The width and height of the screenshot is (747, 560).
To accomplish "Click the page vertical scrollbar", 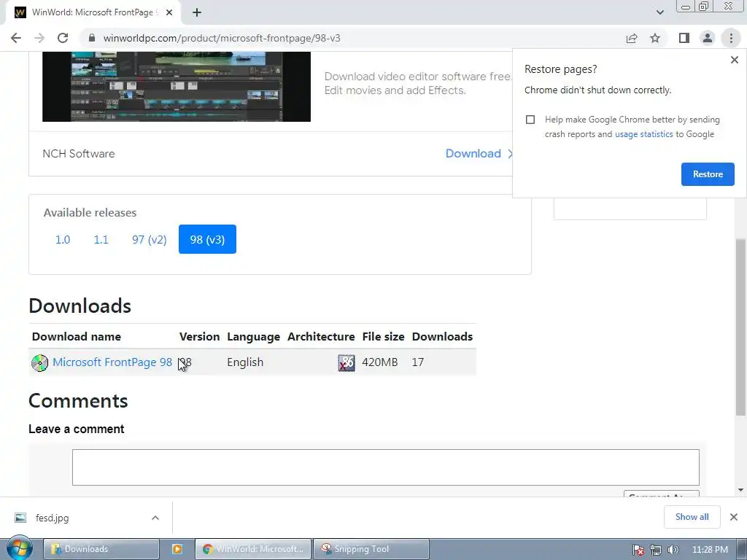I will pyautogui.click(x=740, y=326).
